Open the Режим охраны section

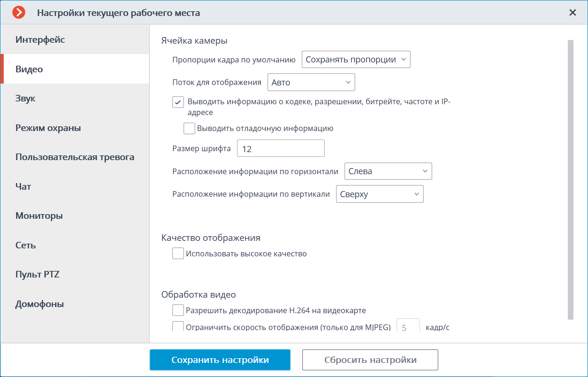point(48,128)
